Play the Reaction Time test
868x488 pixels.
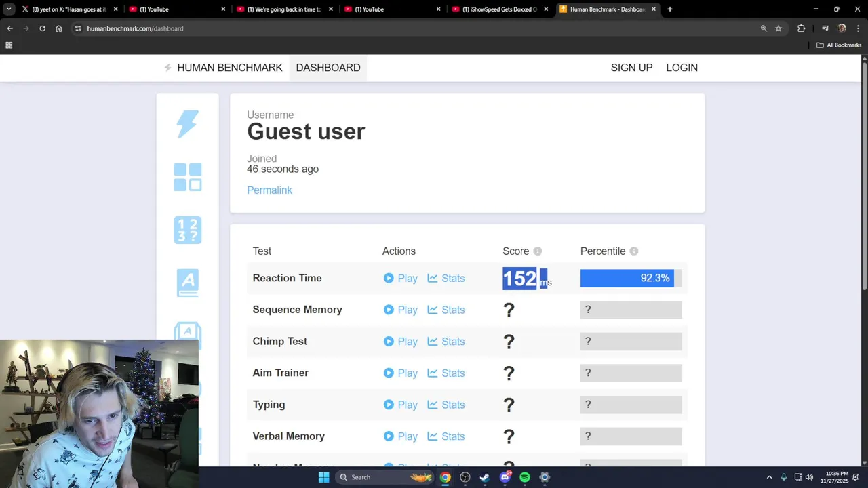coord(400,279)
